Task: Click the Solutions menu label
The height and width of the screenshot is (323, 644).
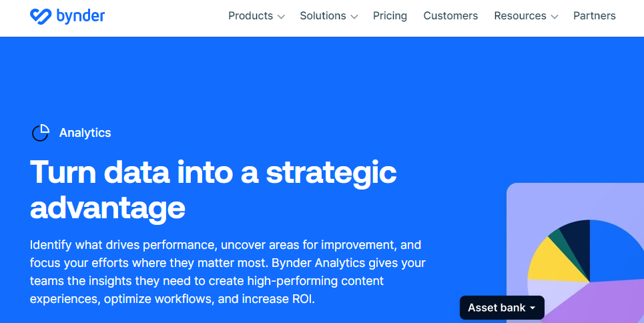Action: [323, 16]
